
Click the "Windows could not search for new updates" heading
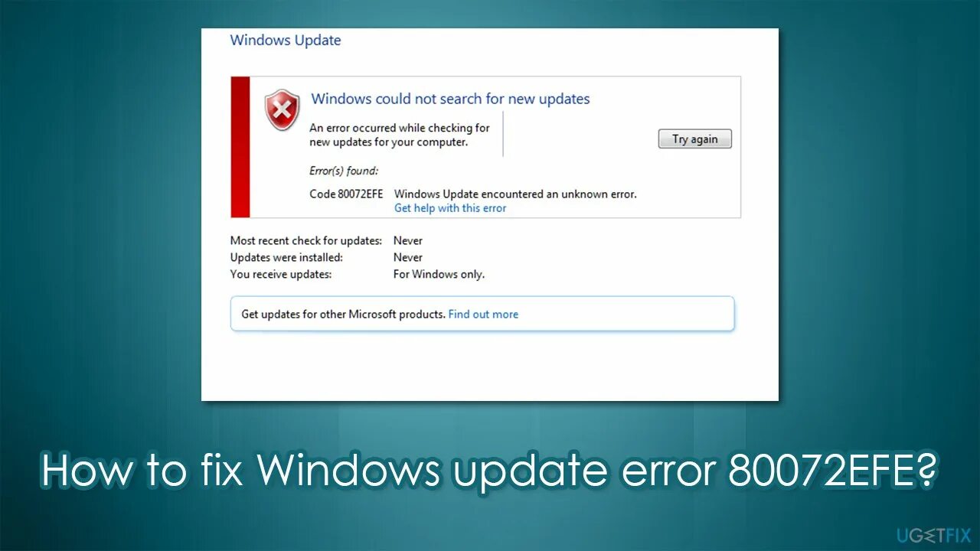point(450,99)
